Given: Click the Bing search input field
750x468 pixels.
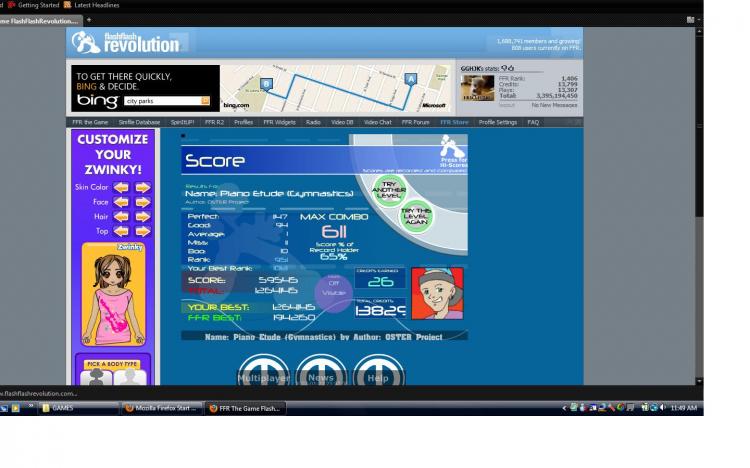Looking at the screenshot, I should pyautogui.click(x=163, y=101).
